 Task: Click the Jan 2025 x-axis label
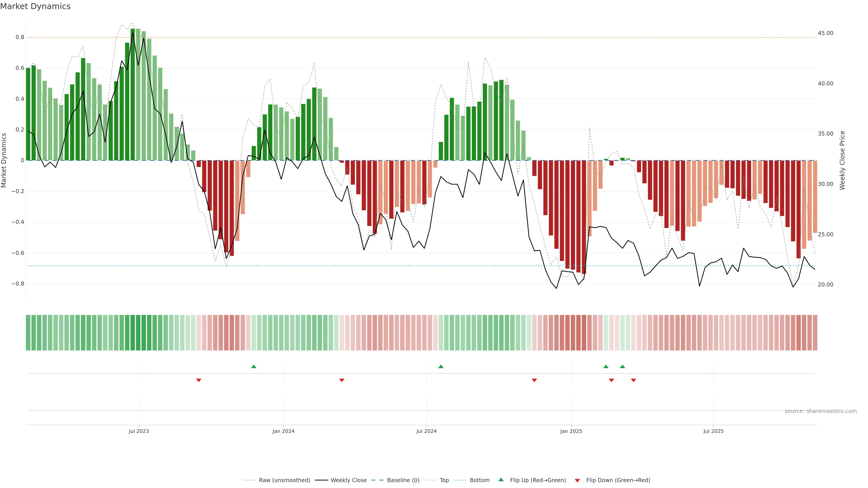click(571, 431)
